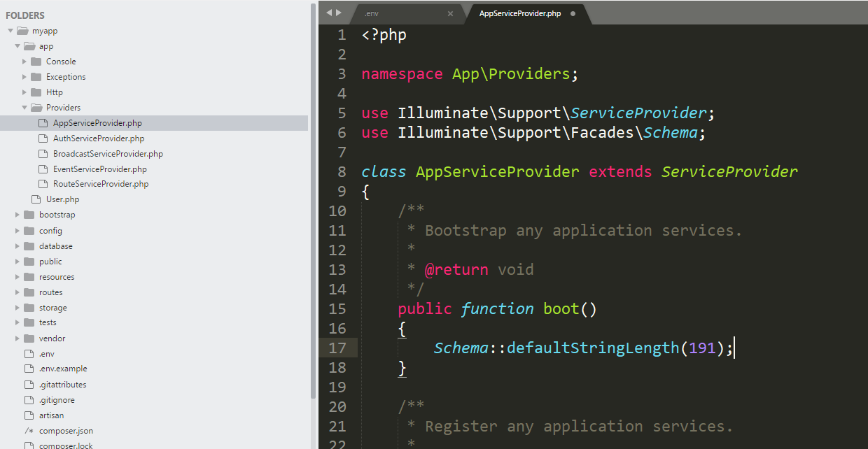The image size is (868, 449).
Task: Expand the Exceptions folder arrow
Action: click(24, 77)
